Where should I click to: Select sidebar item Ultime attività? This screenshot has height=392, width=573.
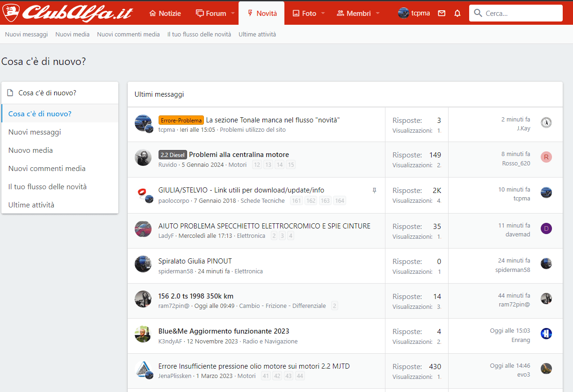click(60, 205)
